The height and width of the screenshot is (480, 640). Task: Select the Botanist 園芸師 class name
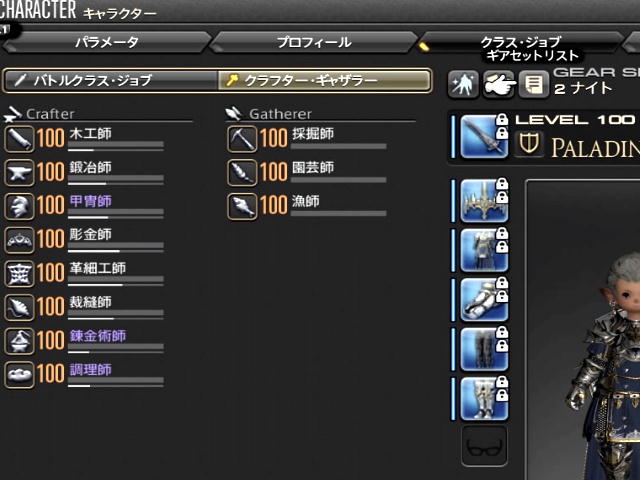(x=313, y=167)
